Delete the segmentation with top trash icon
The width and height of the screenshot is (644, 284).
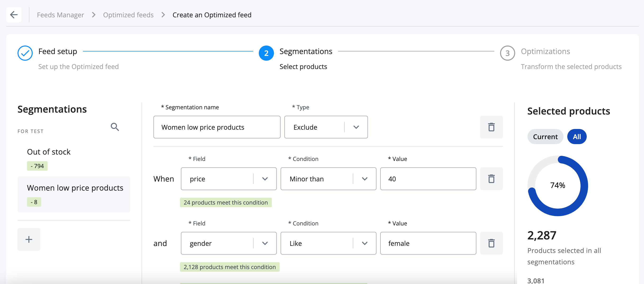[x=491, y=127]
